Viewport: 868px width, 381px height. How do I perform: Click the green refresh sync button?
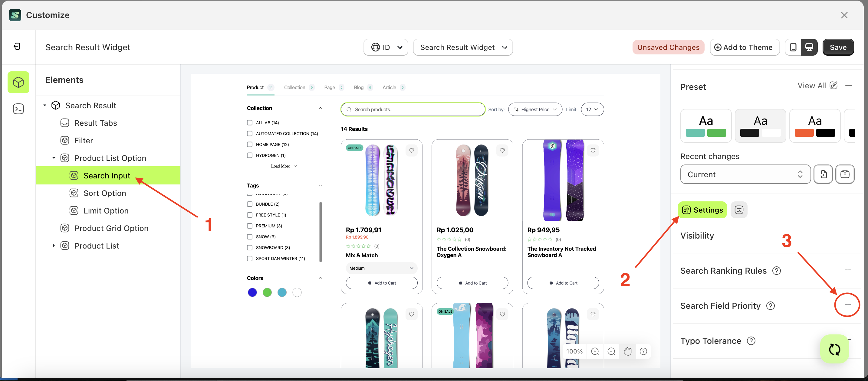(x=834, y=349)
